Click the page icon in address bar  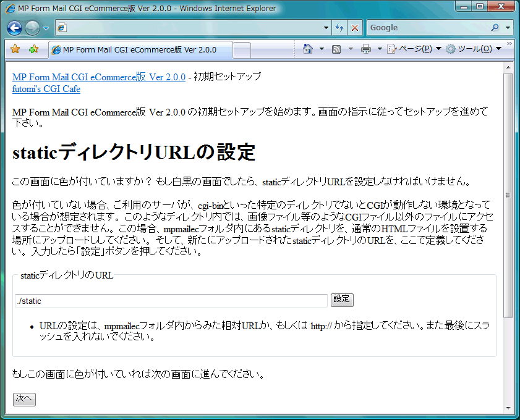tap(61, 28)
